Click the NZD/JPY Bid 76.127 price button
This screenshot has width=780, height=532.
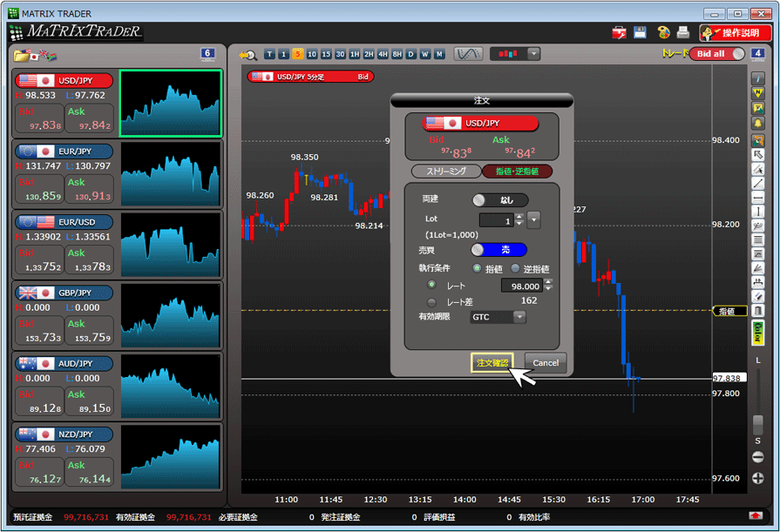(39, 471)
